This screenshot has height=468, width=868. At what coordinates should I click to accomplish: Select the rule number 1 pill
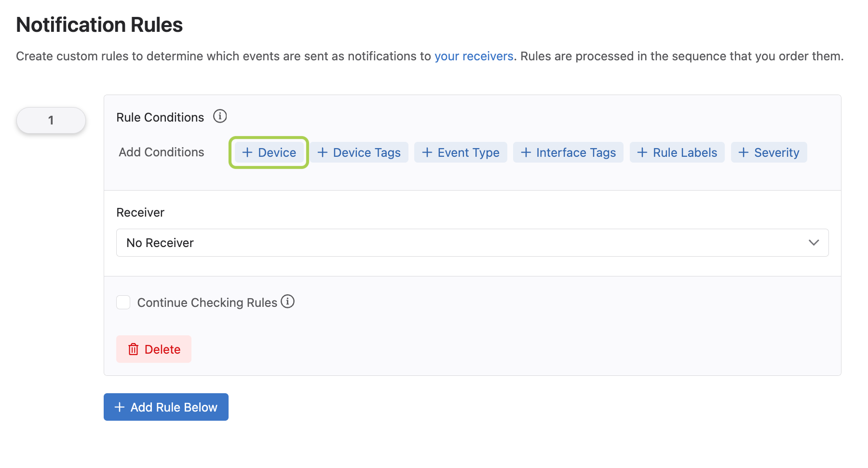pyautogui.click(x=51, y=120)
